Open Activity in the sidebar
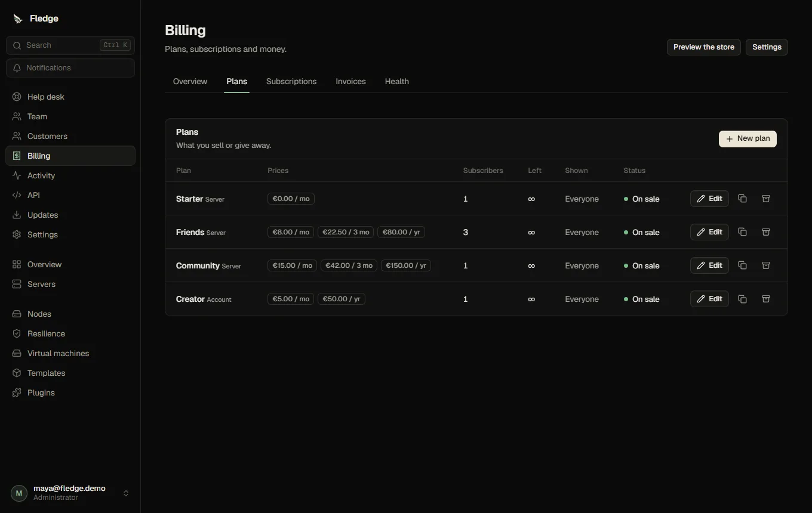Screen dimensions: 812x513 pyautogui.click(x=70, y=175)
